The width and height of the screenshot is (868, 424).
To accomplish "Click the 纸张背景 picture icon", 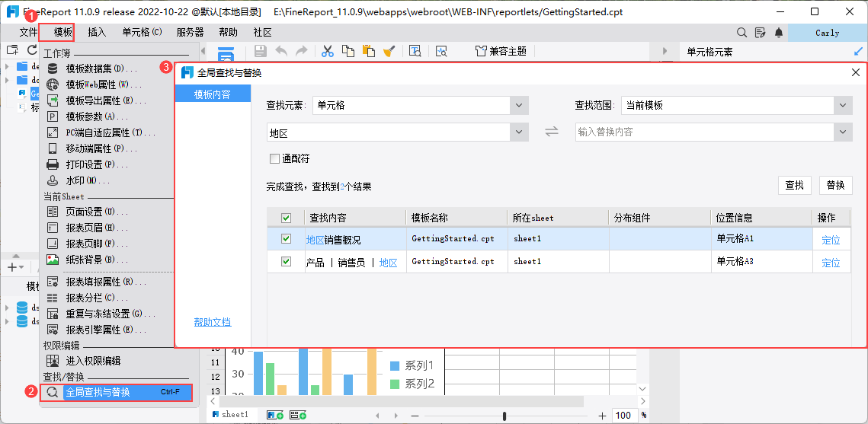I will click(x=53, y=260).
